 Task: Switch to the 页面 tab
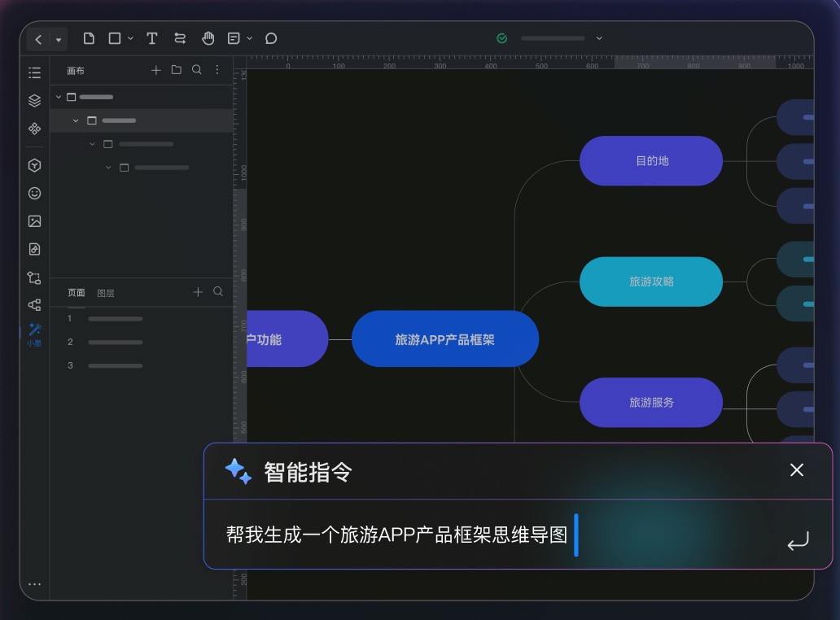tap(76, 293)
